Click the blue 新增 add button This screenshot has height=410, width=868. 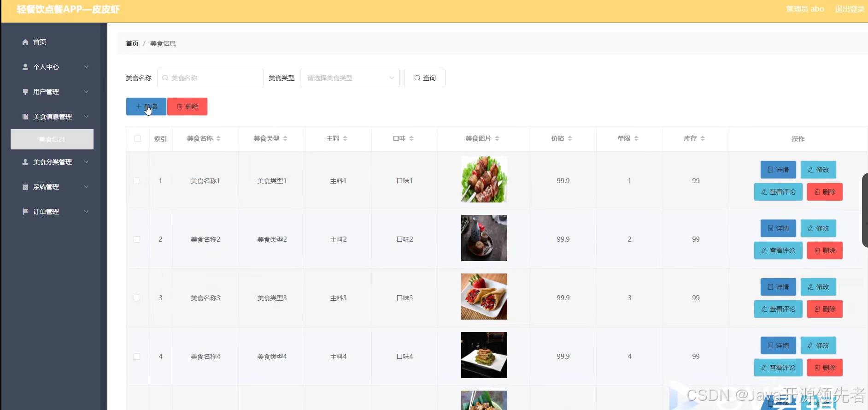[146, 107]
